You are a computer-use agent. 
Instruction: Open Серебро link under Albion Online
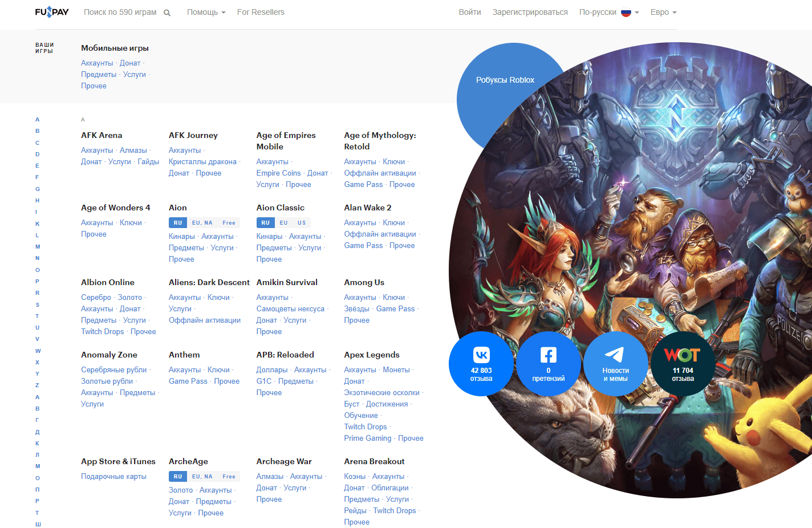click(96, 298)
